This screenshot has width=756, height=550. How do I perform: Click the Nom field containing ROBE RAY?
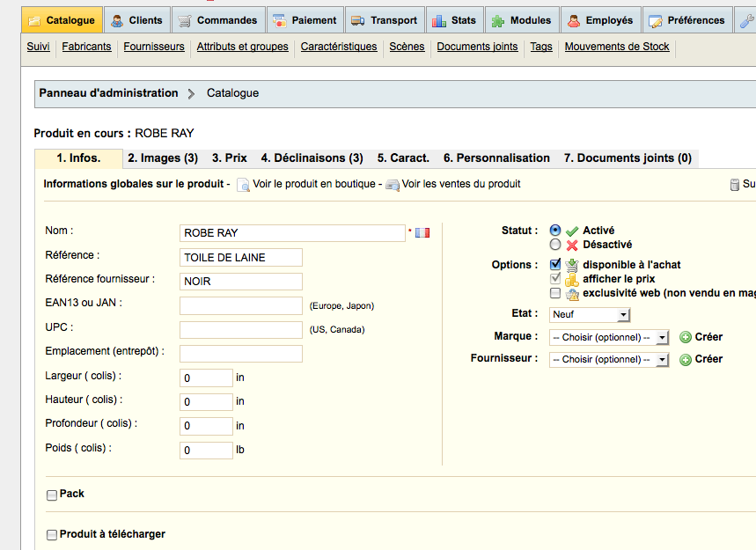tap(292, 233)
